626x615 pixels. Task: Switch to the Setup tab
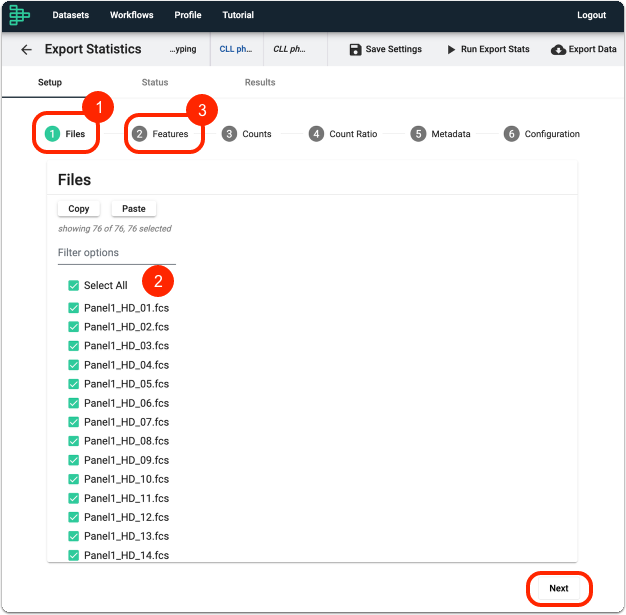(50, 82)
